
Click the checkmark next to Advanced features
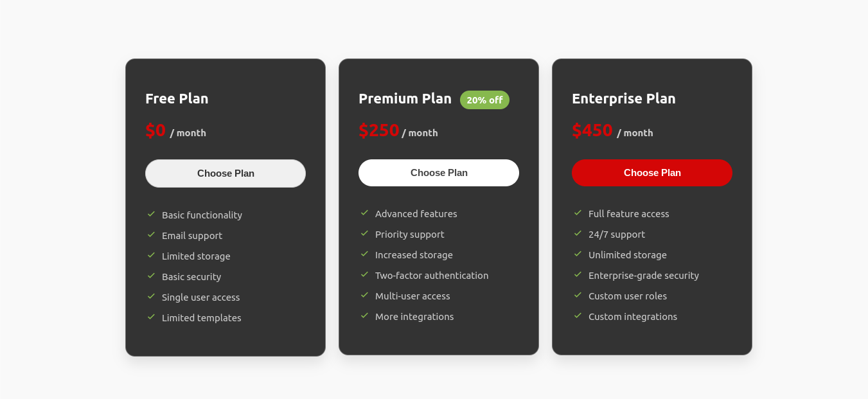point(365,213)
